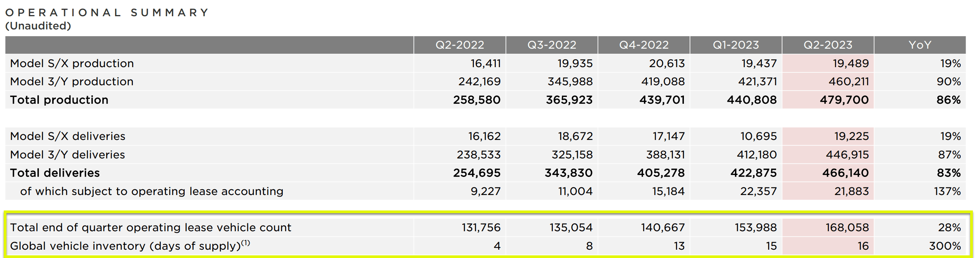Select the Total deliveries row label
Viewport: 980px width, 258px height.
pos(55,173)
